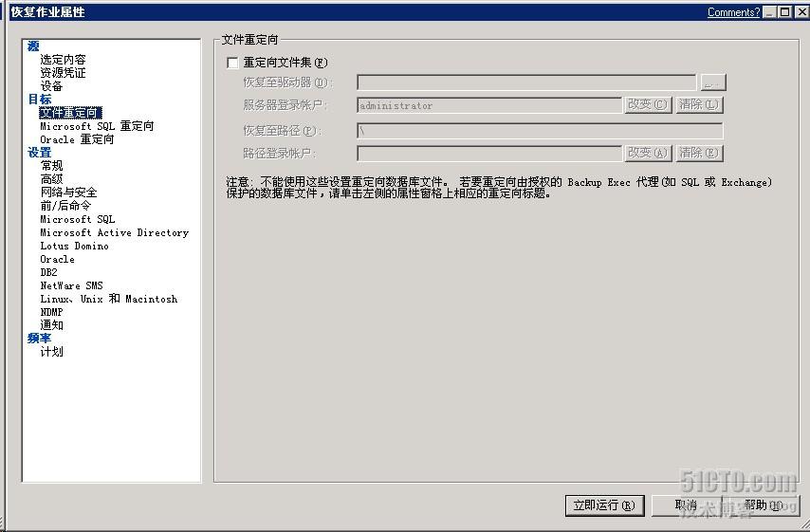
Task: Open Linux、Unix 和 Macintosh settings
Action: (109, 299)
